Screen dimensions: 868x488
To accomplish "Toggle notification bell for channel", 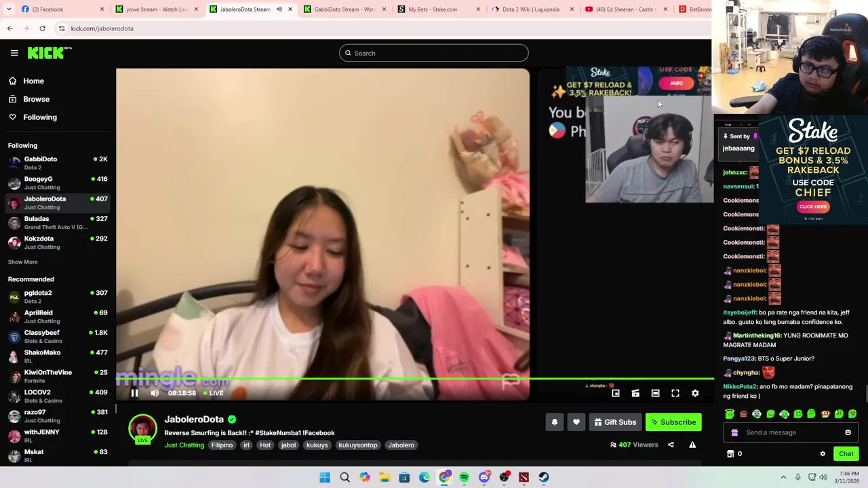I will tap(554, 422).
